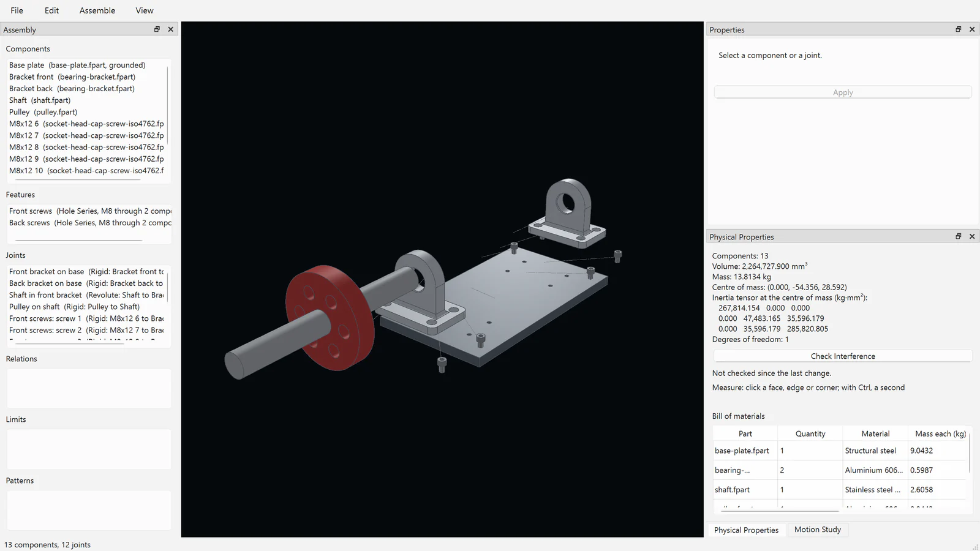980x551 pixels.
Task: Select the Front screws: screw 2 joint
Action: (x=87, y=330)
